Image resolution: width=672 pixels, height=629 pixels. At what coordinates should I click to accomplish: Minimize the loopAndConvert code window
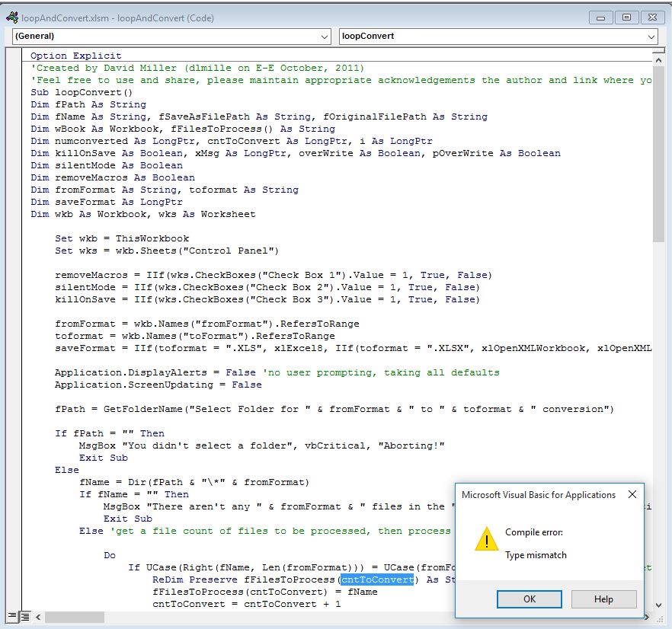click(x=600, y=18)
